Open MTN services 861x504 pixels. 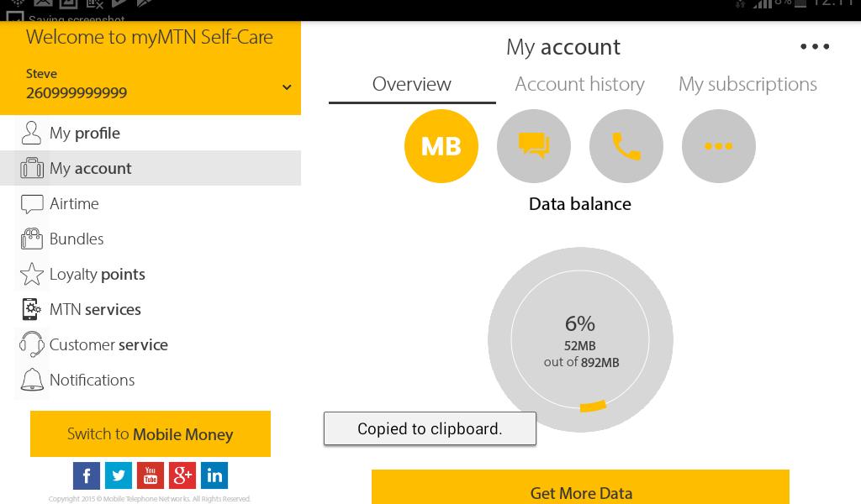tap(95, 309)
